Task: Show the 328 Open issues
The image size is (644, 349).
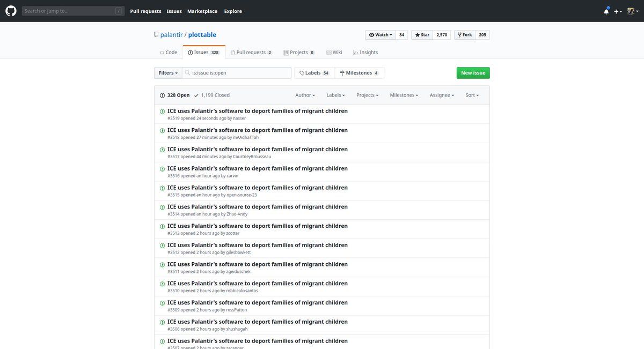Action: coord(174,95)
